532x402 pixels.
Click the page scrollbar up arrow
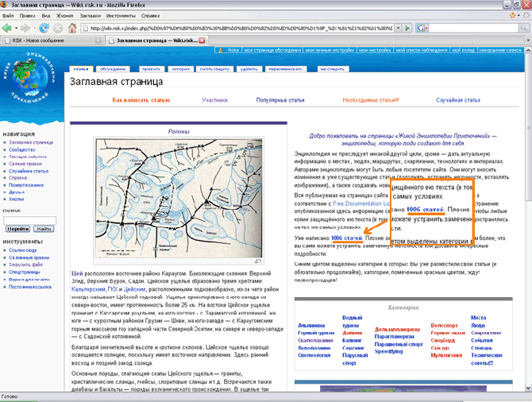(x=528, y=50)
